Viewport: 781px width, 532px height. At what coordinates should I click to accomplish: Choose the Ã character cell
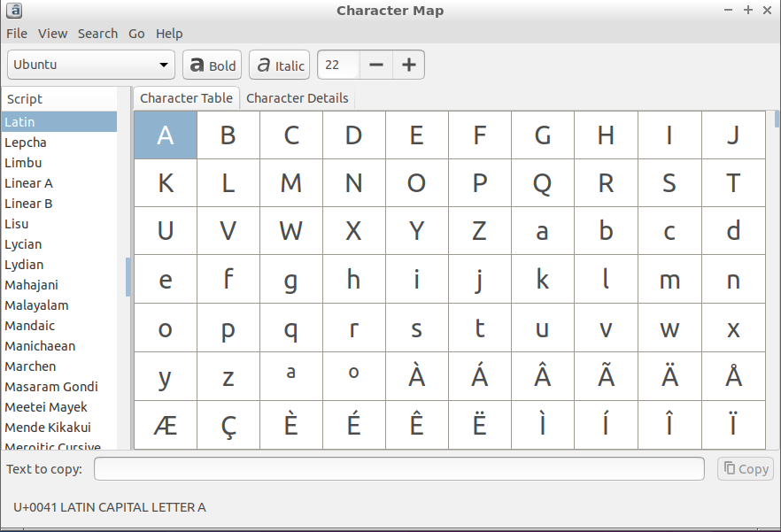click(x=606, y=376)
